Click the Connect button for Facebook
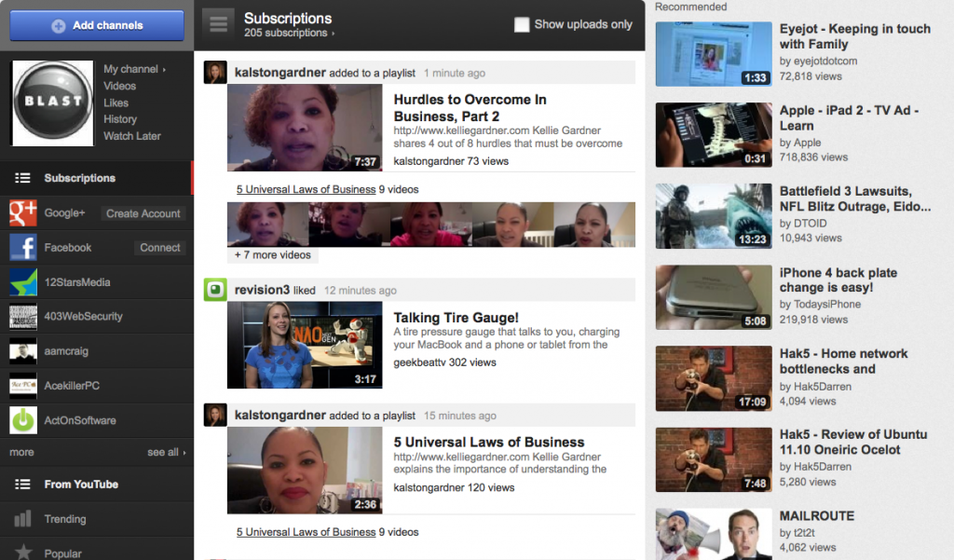The image size is (954, 560). coord(159,247)
